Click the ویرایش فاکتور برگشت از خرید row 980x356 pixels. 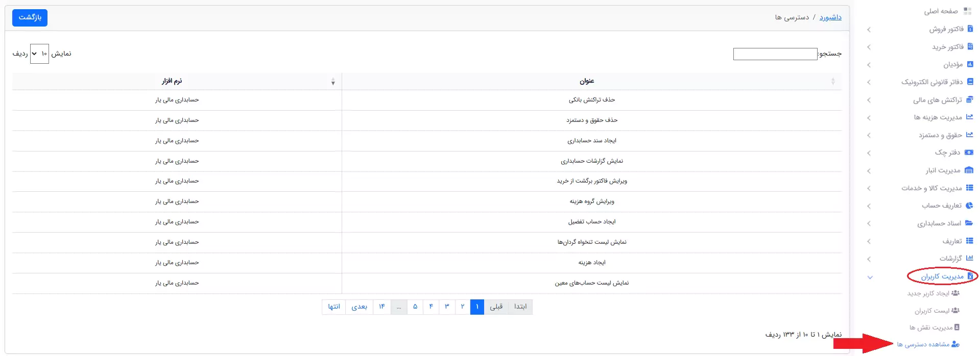point(592,181)
